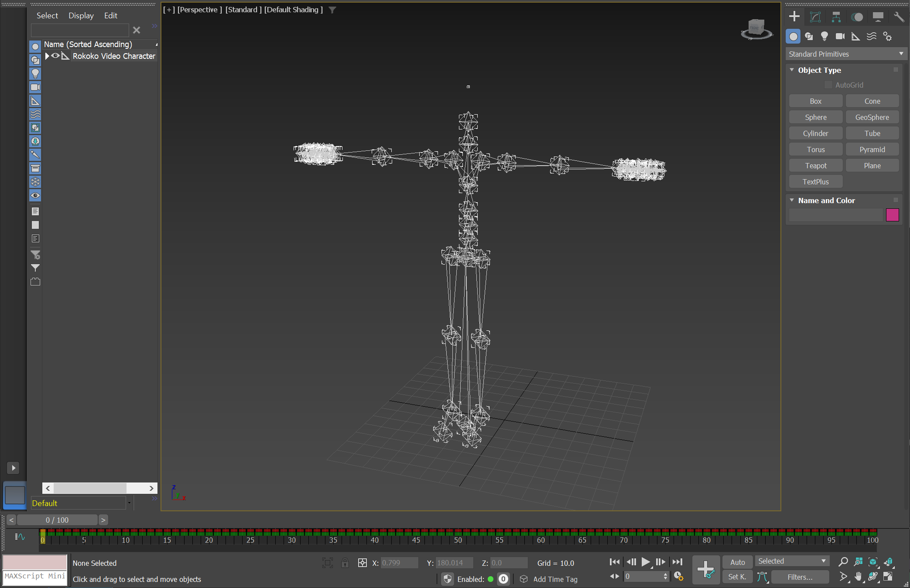Open the Display menu in Scene Explorer
The image size is (910, 588).
81,16
